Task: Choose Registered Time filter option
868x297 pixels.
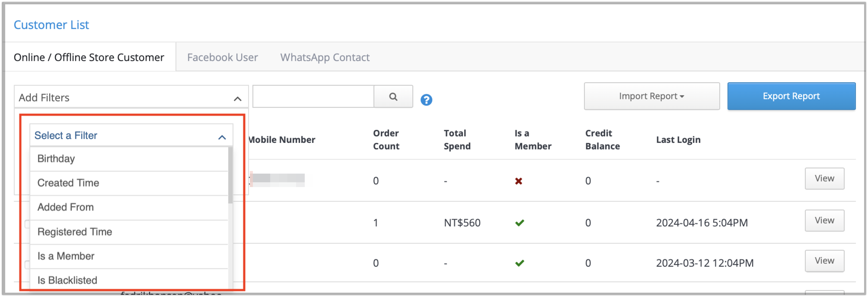Action: [x=129, y=232]
